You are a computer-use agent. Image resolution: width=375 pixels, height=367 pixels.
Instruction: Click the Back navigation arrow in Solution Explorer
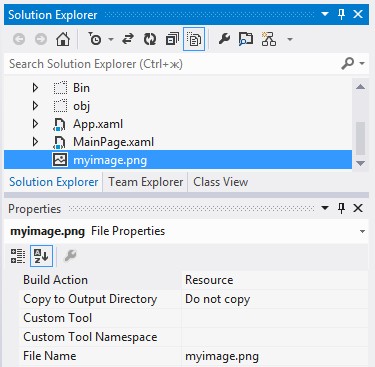click(x=19, y=39)
